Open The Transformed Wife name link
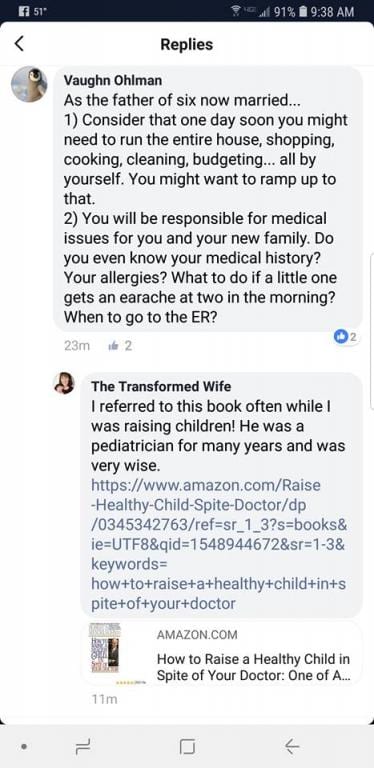 tap(161, 386)
